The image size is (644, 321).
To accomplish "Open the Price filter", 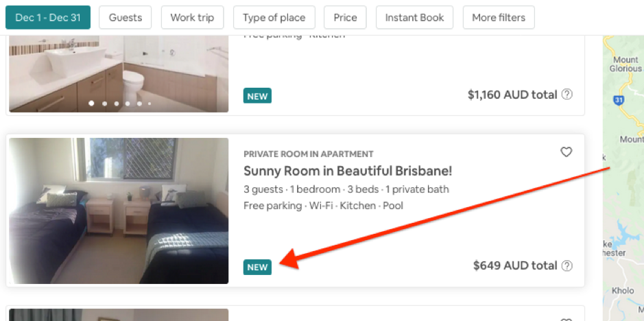I will [x=345, y=18].
